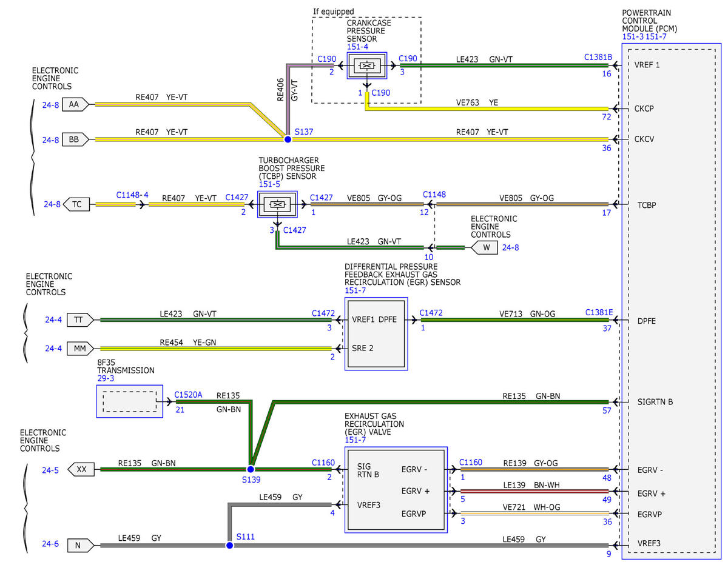728x562 pixels.
Task: Select the RE454 YE-GN wire label
Action: [x=187, y=343]
